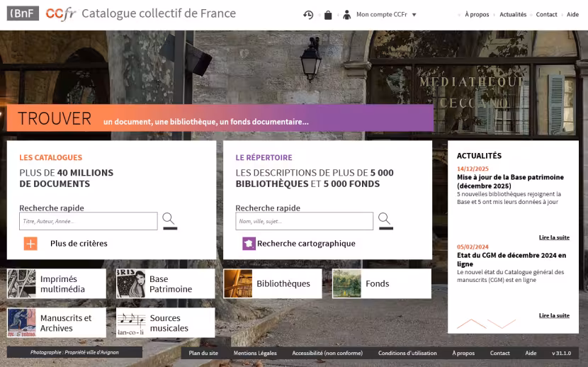Screen dimensions: 588x367
Task: Focus the répertoire quick search field
Action: 304,221
